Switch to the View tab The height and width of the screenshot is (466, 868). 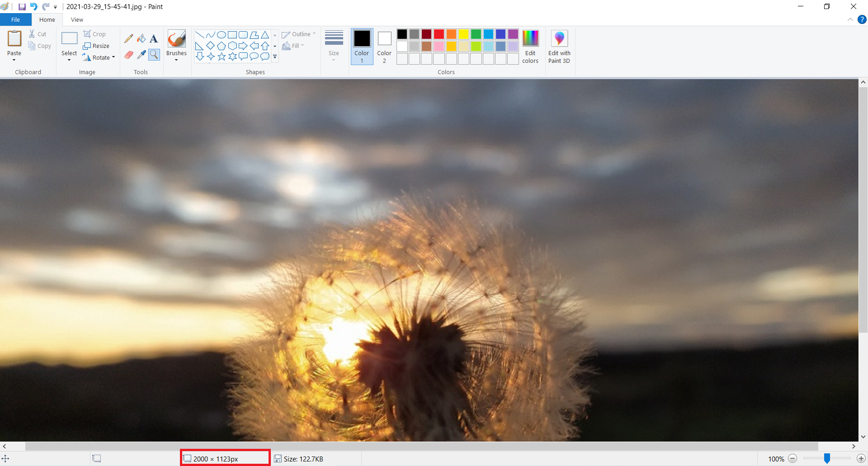[77, 19]
